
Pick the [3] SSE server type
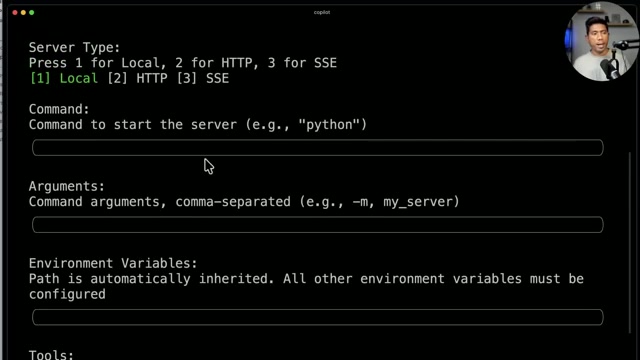[202, 78]
